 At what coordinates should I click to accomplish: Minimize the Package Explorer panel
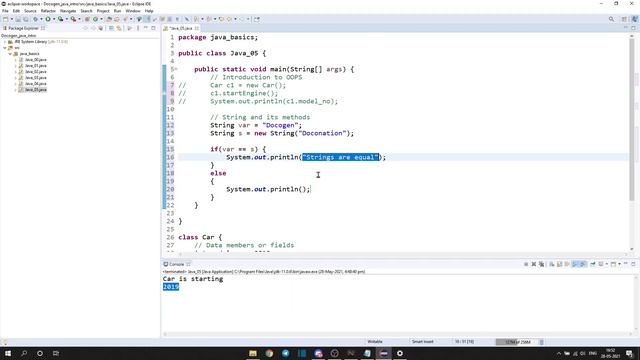pos(146,28)
